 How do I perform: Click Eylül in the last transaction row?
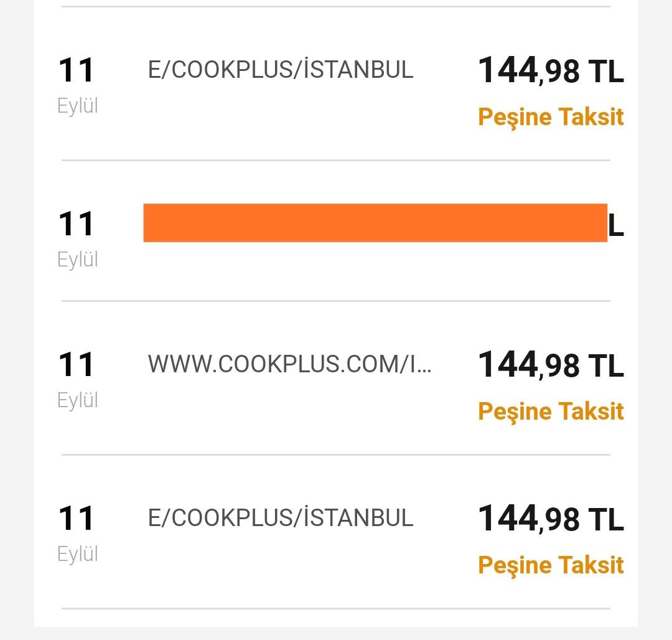(78, 554)
